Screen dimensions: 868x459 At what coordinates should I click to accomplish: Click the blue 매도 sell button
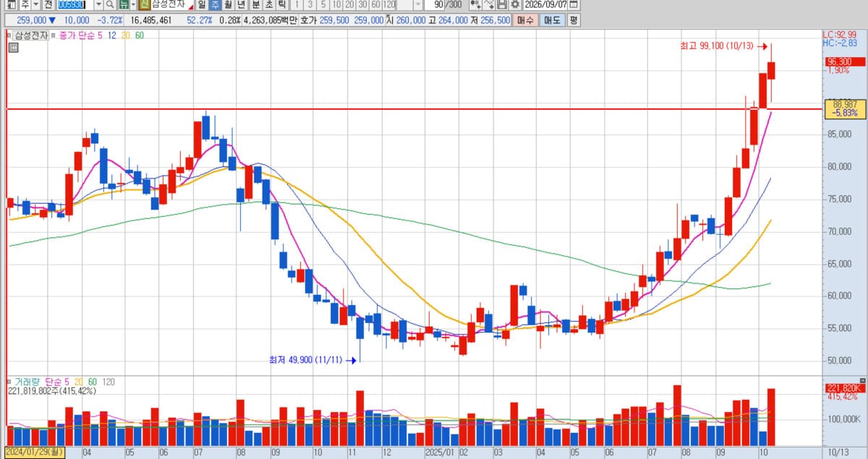552,20
